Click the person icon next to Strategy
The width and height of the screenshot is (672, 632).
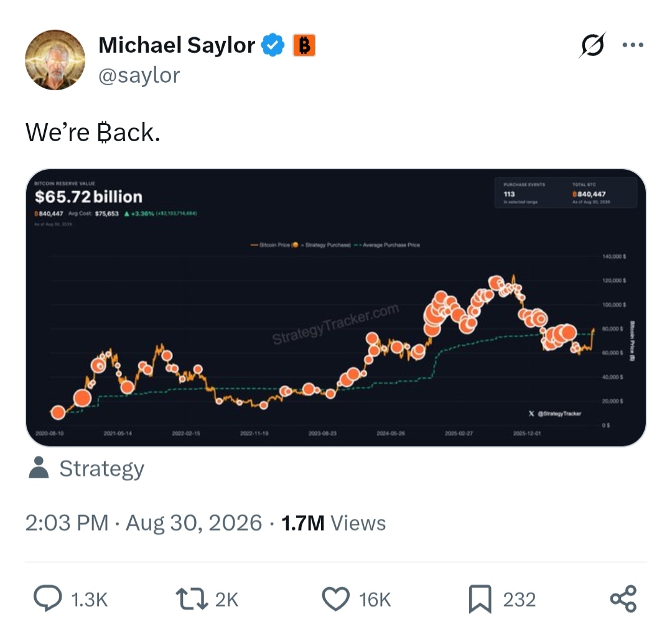click(39, 467)
